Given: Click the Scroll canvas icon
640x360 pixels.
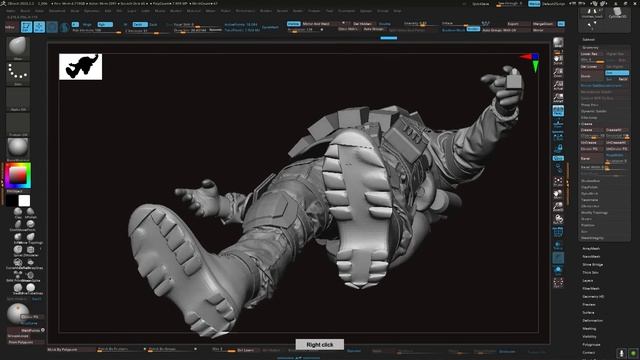Looking at the screenshot, I should pos(558,60).
